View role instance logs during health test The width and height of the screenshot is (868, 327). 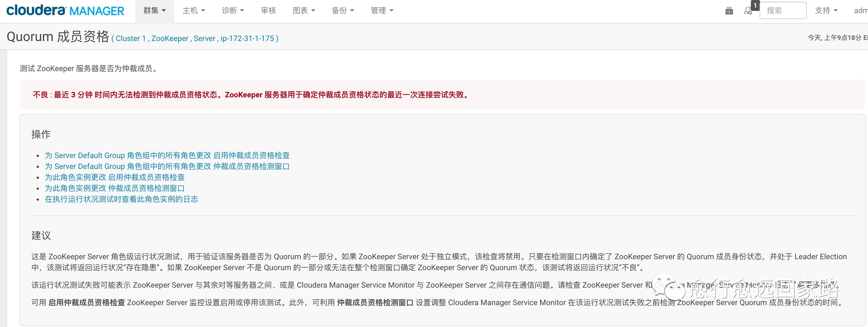click(121, 199)
